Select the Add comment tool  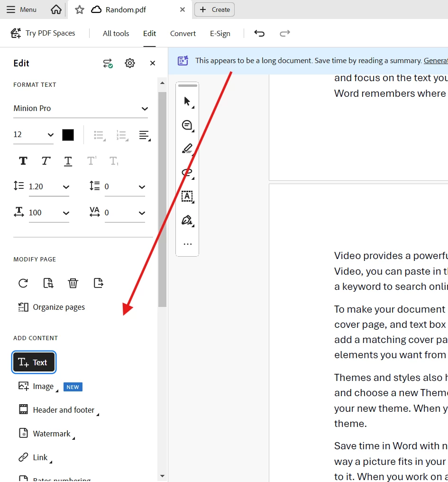(187, 125)
